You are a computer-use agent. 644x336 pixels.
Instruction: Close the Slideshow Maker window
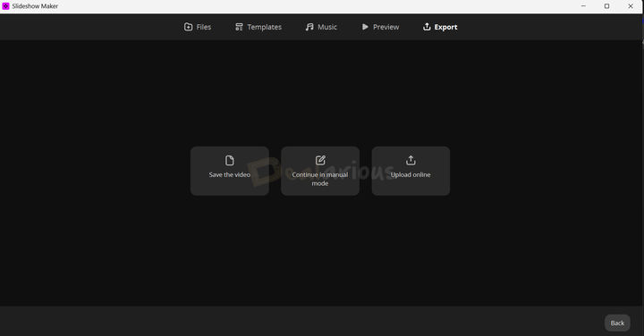pyautogui.click(x=631, y=6)
